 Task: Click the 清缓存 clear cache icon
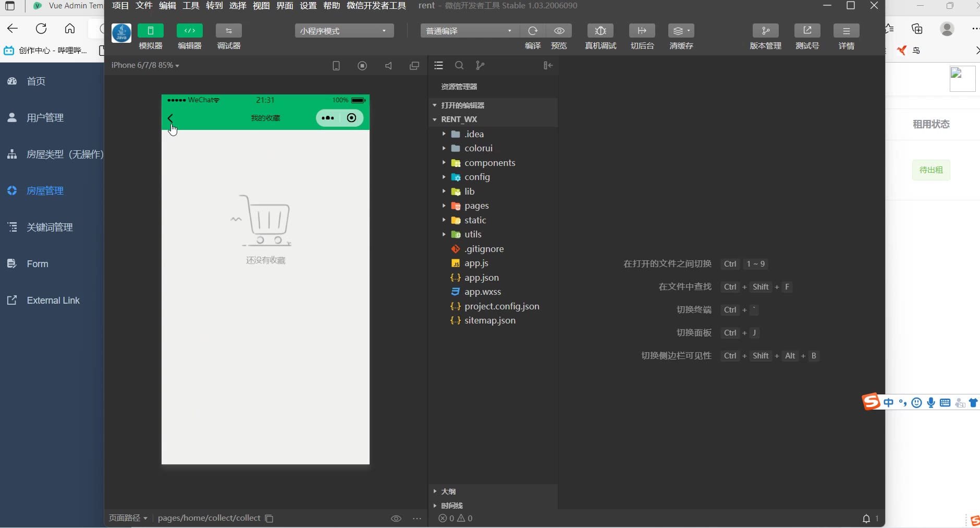pyautogui.click(x=681, y=31)
